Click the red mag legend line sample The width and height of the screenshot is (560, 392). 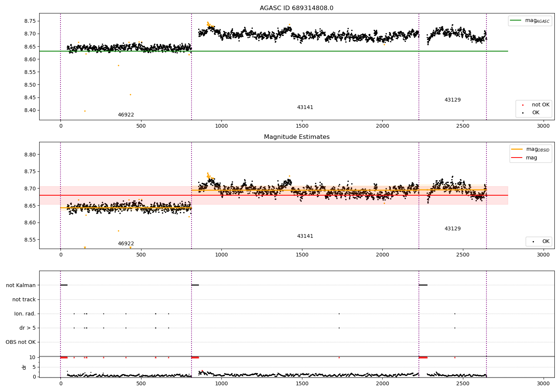517,158
